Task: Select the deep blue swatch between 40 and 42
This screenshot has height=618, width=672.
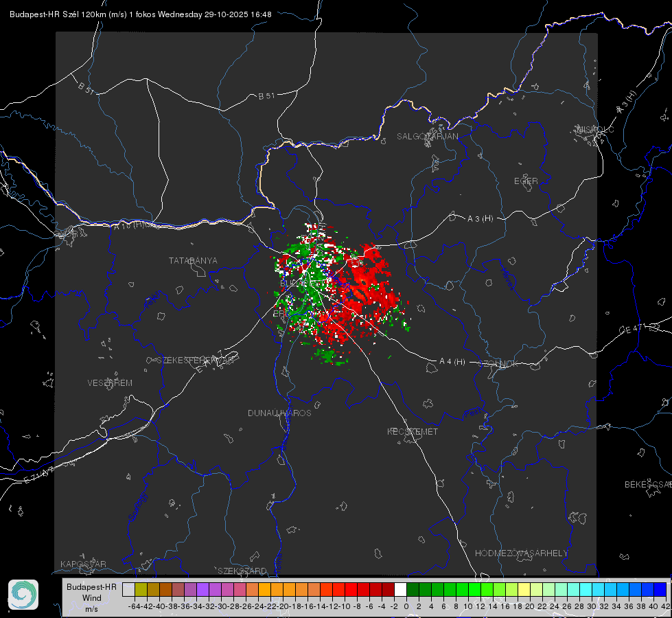Action: click(660, 589)
